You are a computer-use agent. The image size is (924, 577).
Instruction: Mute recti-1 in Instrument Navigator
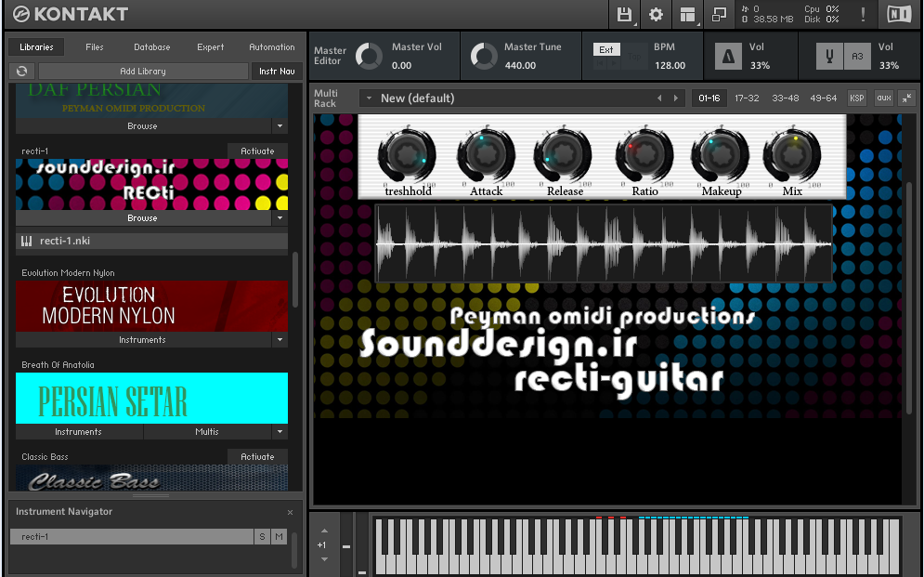click(279, 536)
